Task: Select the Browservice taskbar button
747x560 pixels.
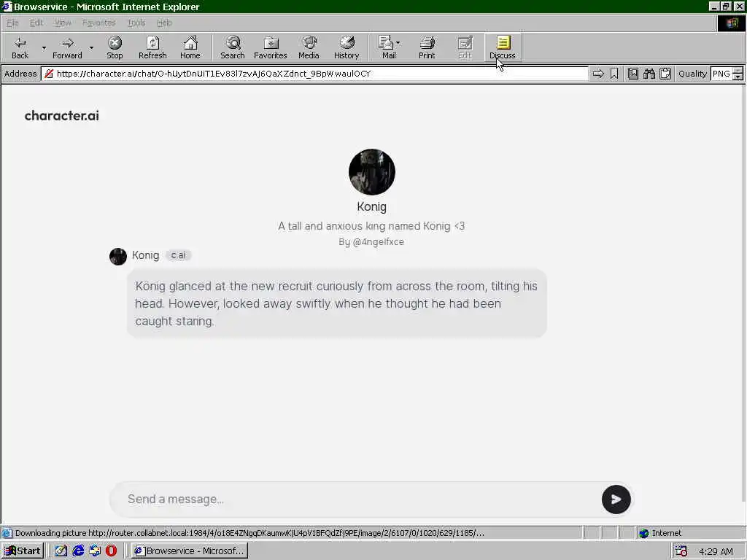Action: tap(190, 551)
